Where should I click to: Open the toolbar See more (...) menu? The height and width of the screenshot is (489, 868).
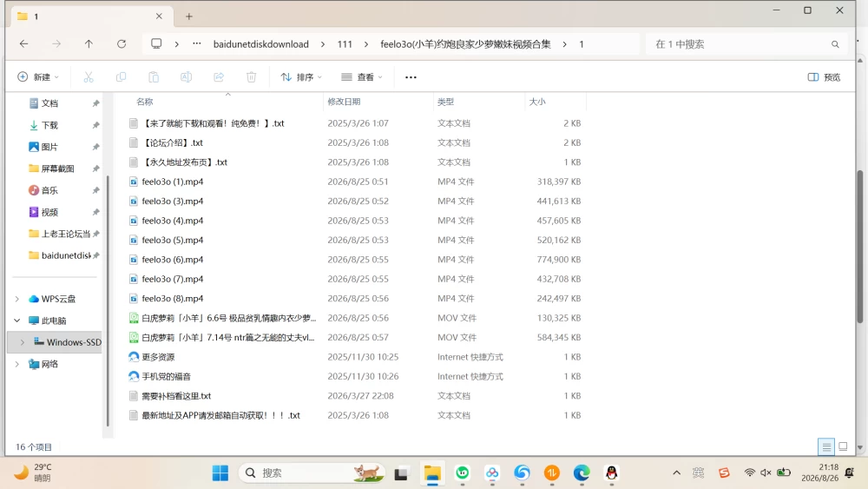[x=411, y=77]
